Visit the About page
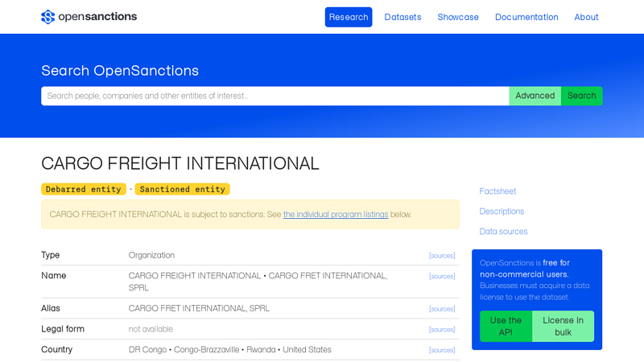Viewport: 644px width, 362px height. coord(586,17)
